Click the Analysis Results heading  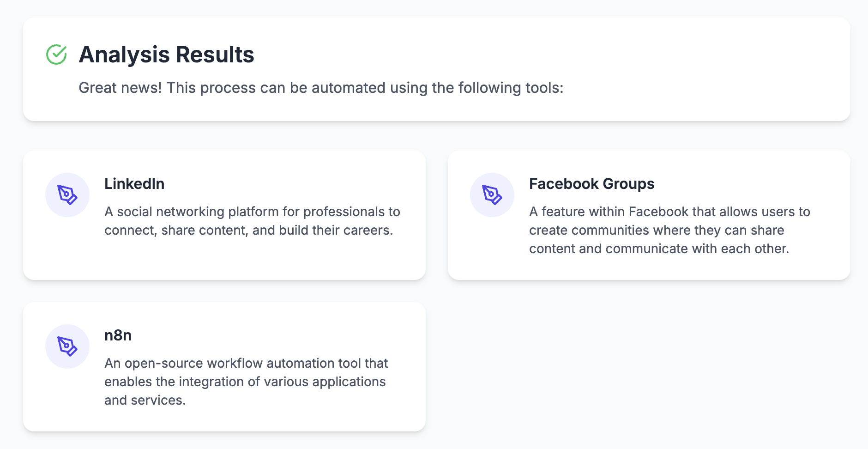[166, 55]
